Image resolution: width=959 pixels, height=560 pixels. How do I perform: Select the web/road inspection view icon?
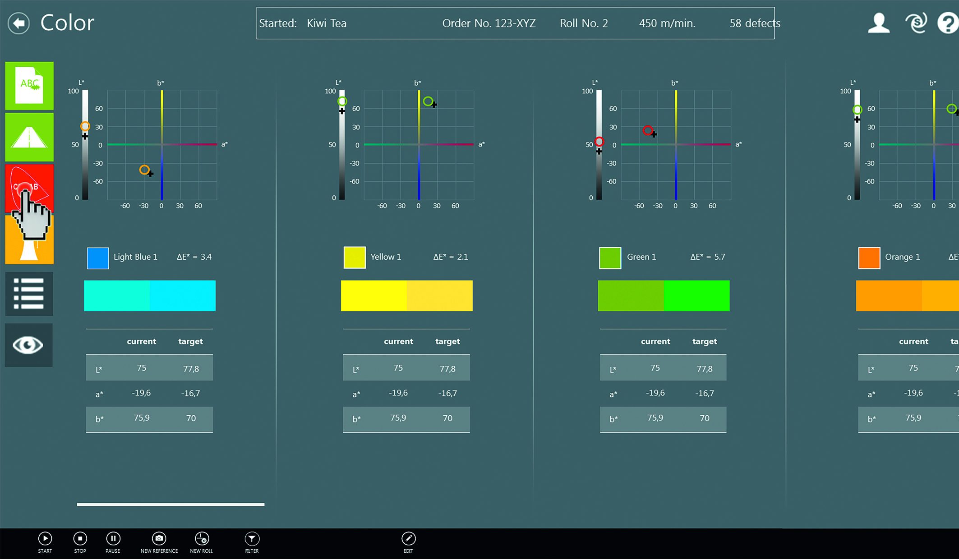[x=29, y=137]
